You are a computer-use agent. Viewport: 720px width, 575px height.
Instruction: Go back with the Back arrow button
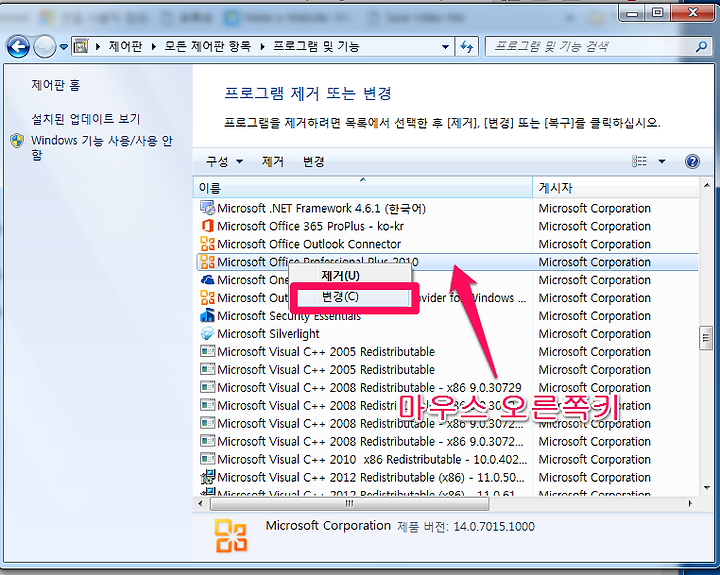pyautogui.click(x=18, y=46)
